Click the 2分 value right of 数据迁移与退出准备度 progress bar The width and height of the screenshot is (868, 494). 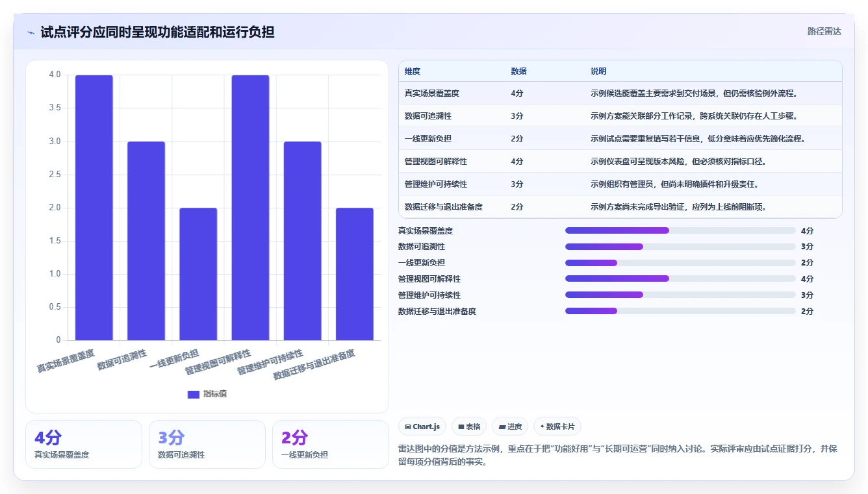click(807, 312)
